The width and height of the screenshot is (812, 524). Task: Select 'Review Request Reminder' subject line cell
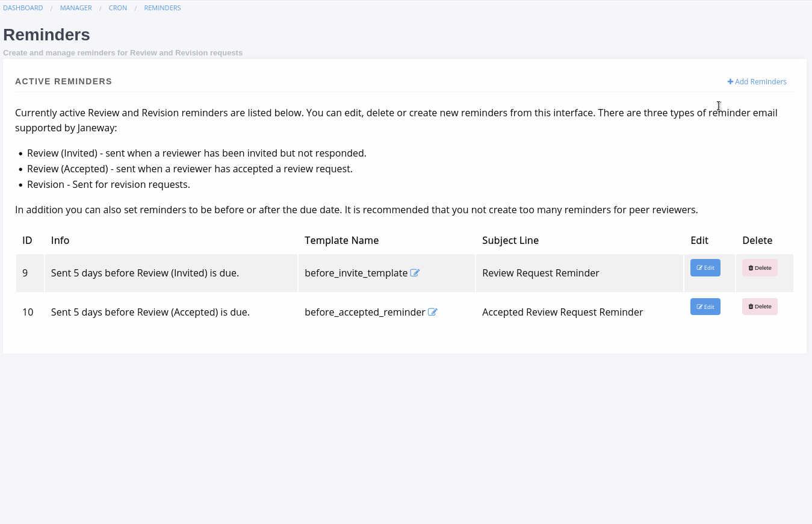coord(541,273)
